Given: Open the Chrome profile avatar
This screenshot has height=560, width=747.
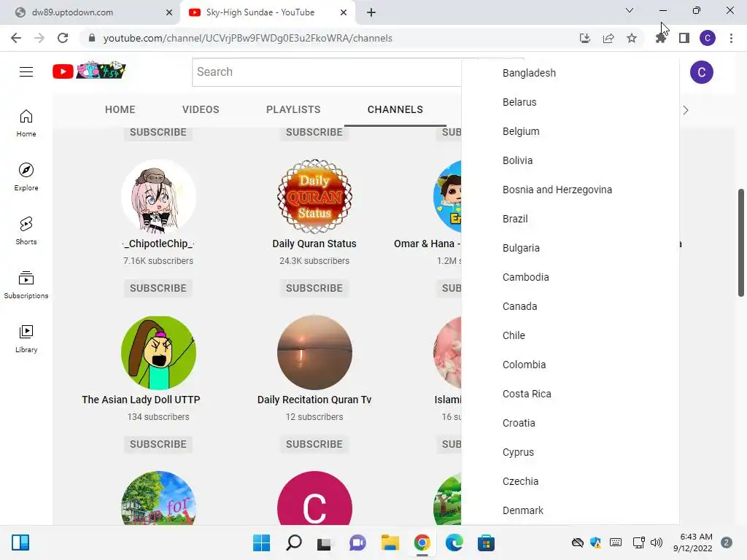Looking at the screenshot, I should (x=708, y=38).
